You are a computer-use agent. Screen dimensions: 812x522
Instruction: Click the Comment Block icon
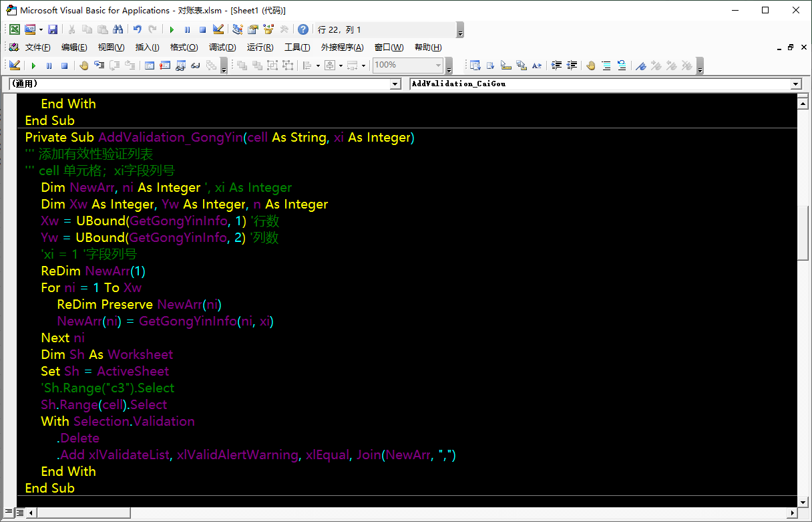[606, 66]
